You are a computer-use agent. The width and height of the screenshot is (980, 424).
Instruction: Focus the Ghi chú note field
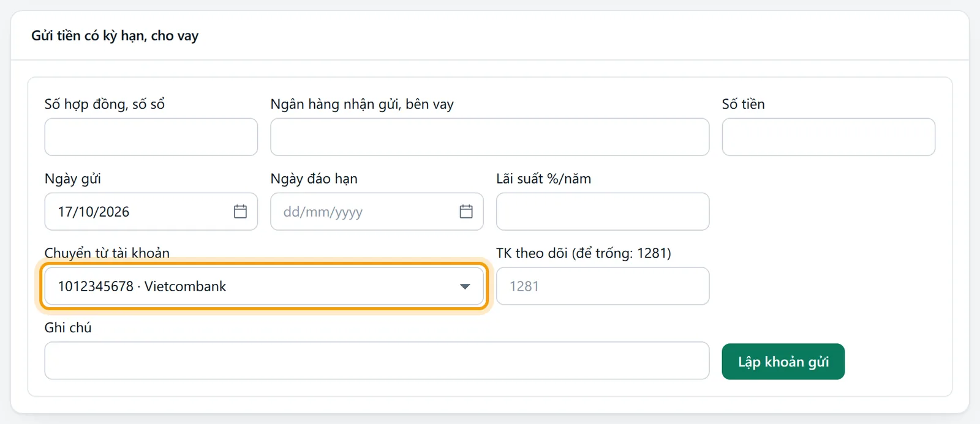tap(377, 361)
